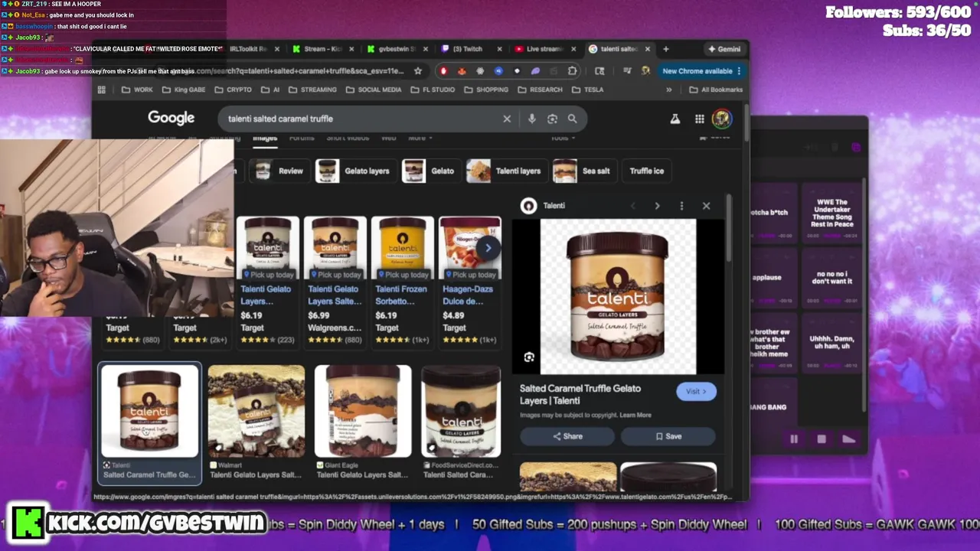Open the Forums search results tab
This screenshot has height=551, width=980.
(x=302, y=138)
